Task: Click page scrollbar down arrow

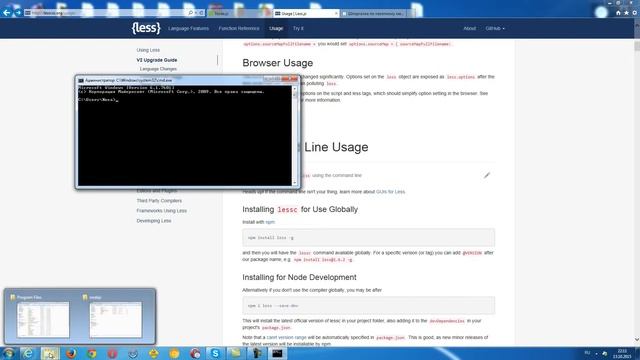Action: [637, 340]
